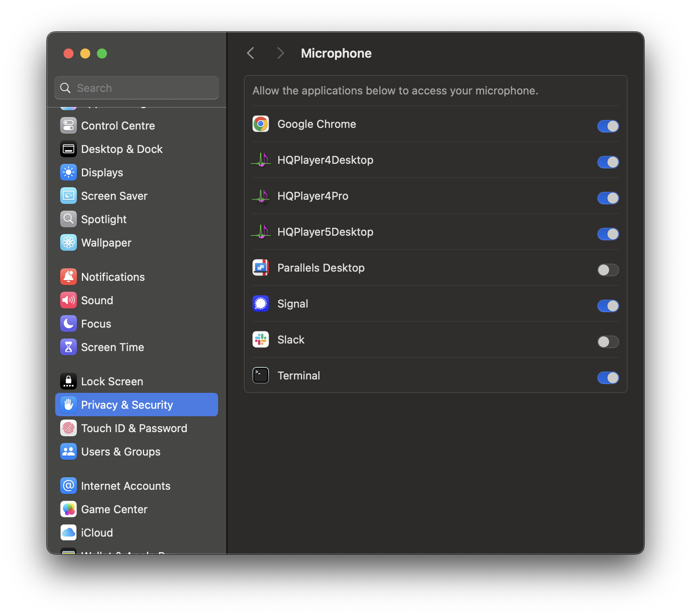Click the Signal app icon
691x616 pixels.
coord(261,304)
